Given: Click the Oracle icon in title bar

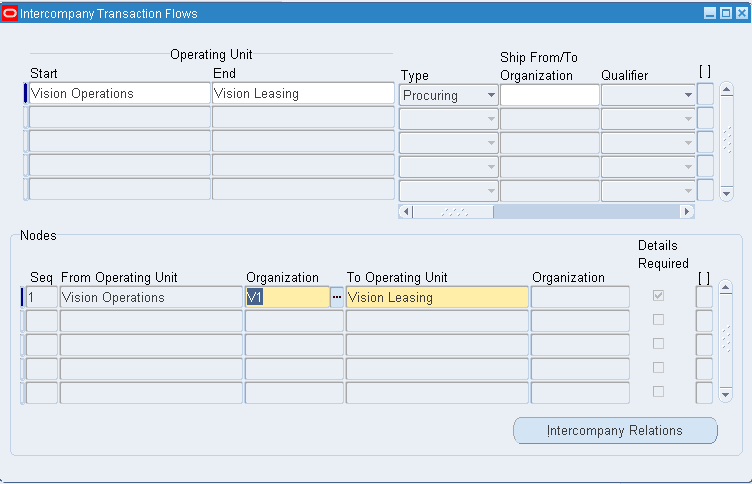Looking at the screenshot, I should point(10,13).
